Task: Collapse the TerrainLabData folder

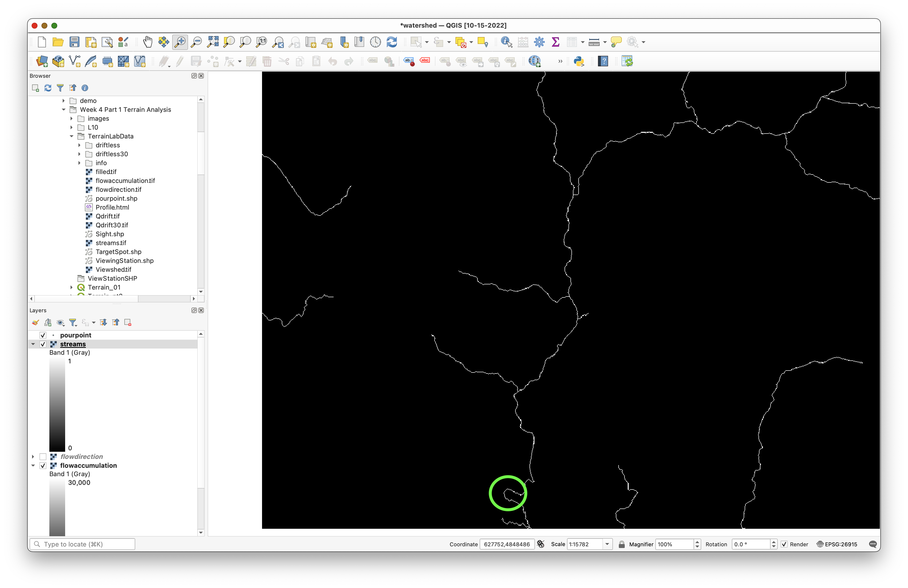Action: (71, 136)
